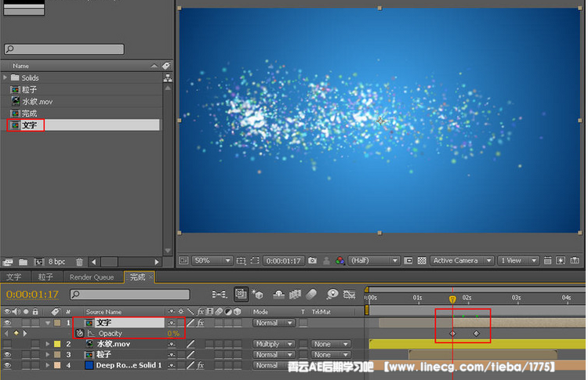
Task: Switch to the 粒子 timeline tab
Action: tap(45, 277)
